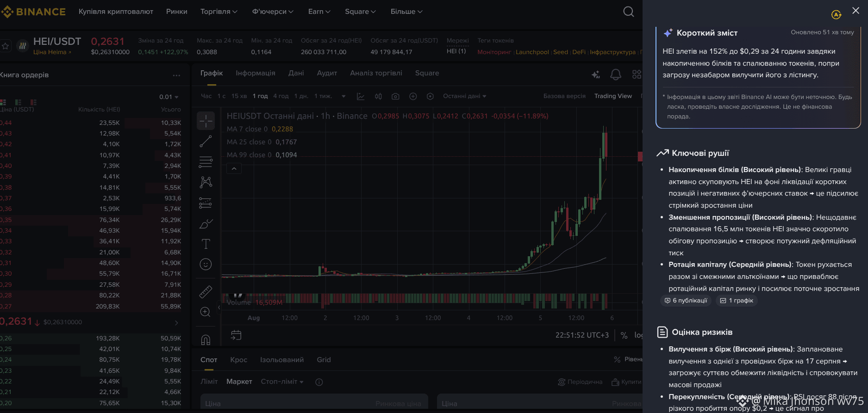Switch to Trading View chart
The image size is (868, 413).
613,96
